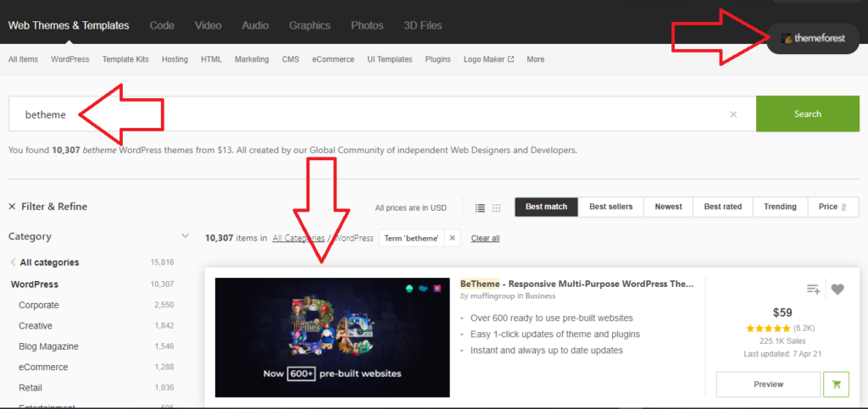Open the Photos marketplace tab

pyautogui.click(x=367, y=25)
